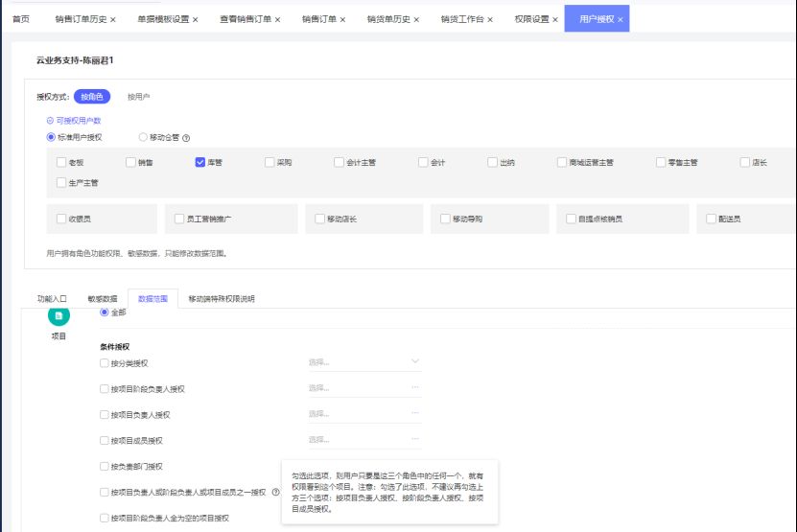
Task: Click help icon beside 按项目负责人或阶段负责人或项目成员之一授权
Action: tap(275, 493)
